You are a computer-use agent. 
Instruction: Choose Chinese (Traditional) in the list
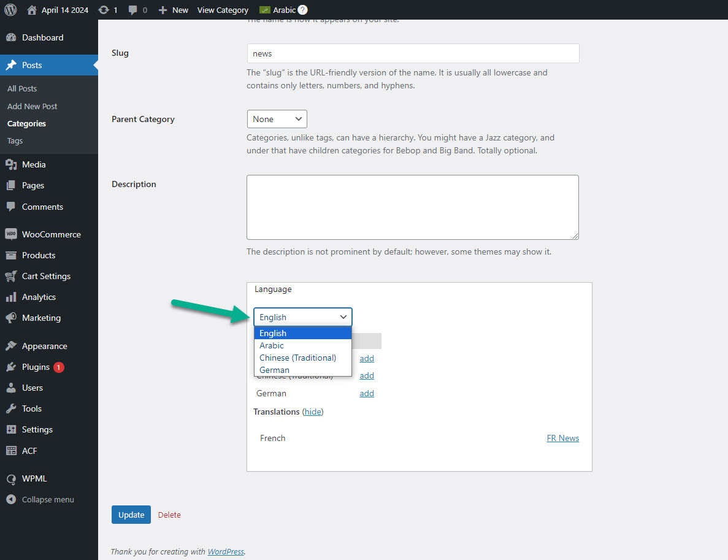click(303, 358)
